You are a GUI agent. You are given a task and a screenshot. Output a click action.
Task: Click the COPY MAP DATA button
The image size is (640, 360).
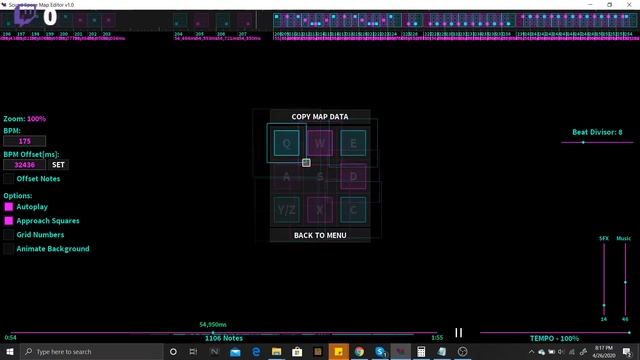point(320,116)
